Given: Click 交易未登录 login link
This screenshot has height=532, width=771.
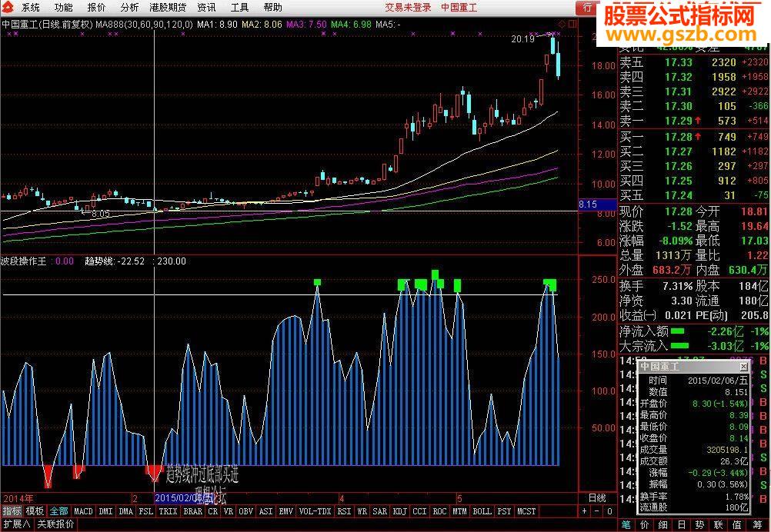Looking at the screenshot, I should [x=408, y=8].
